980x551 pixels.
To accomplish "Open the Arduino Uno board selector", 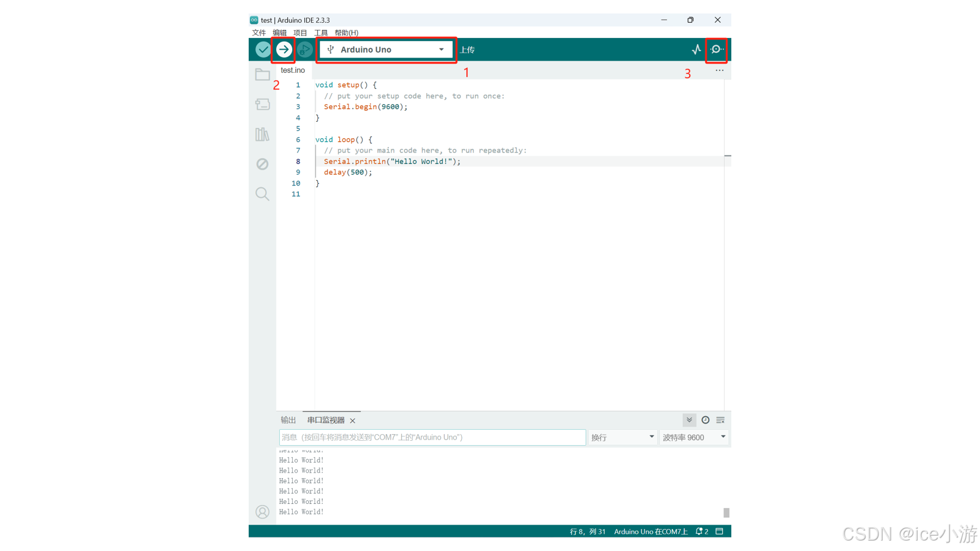I will point(386,50).
